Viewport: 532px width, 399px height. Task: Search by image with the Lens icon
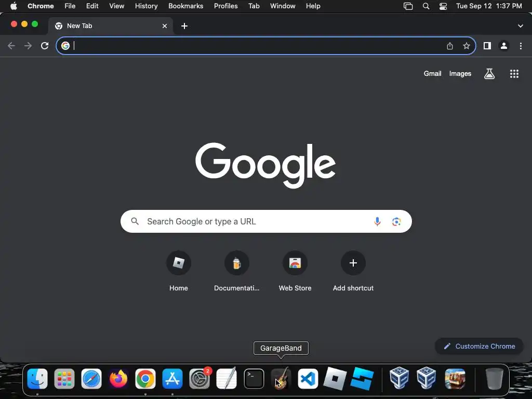tap(396, 221)
